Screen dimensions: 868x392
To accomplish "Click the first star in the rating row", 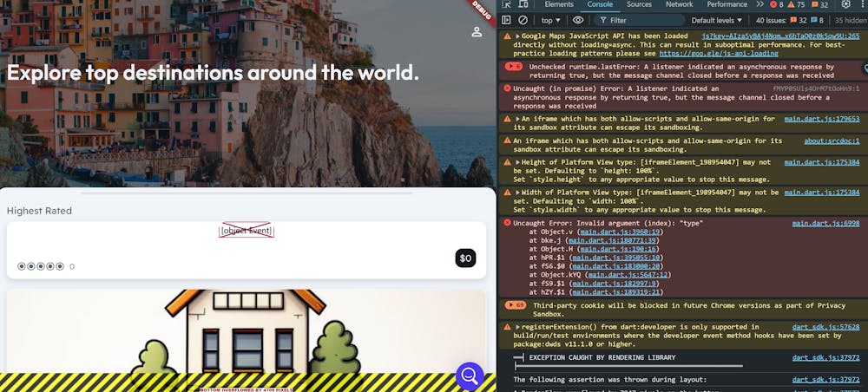I will [22, 266].
